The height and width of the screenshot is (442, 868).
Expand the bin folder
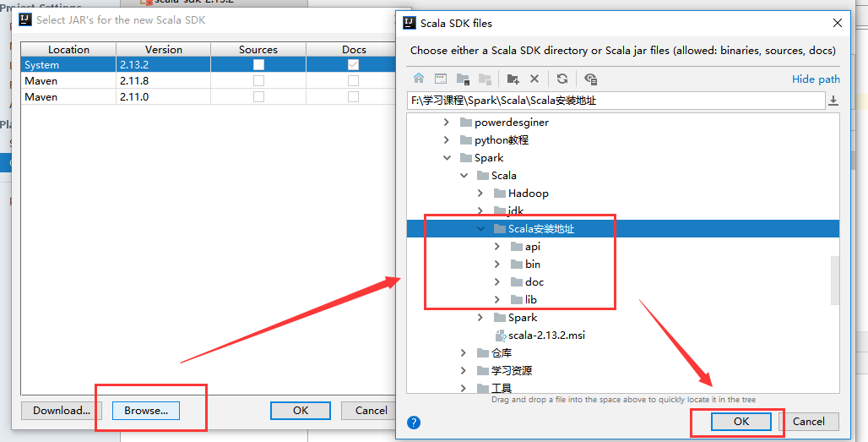pyautogui.click(x=497, y=265)
